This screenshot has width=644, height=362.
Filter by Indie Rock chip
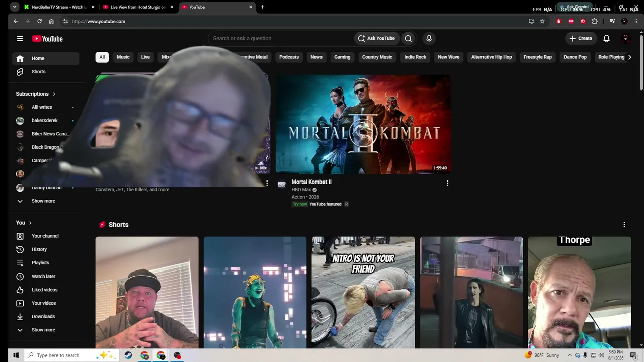(x=415, y=57)
